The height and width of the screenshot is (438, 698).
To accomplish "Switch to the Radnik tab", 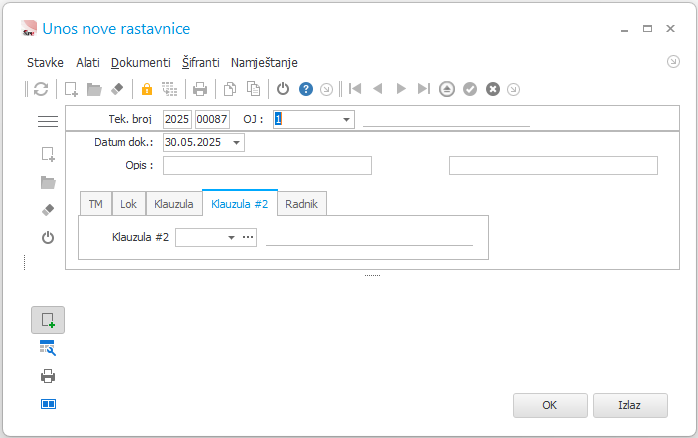I will 302,204.
